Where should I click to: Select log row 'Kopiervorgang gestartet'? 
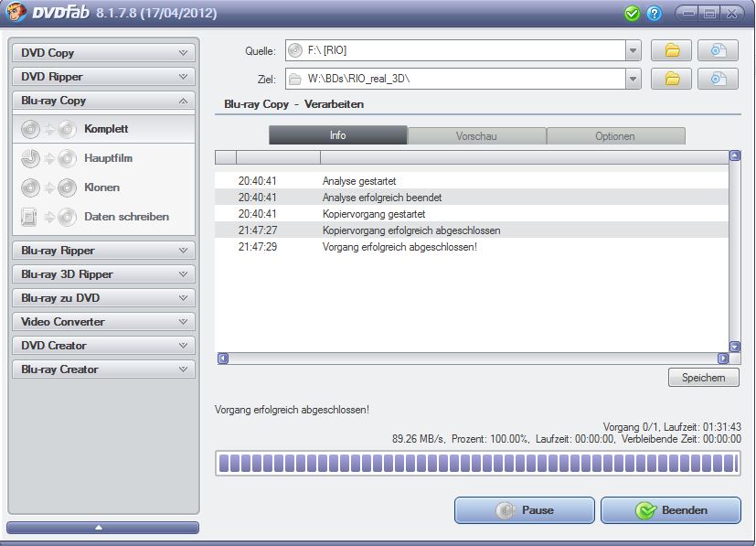click(472, 214)
